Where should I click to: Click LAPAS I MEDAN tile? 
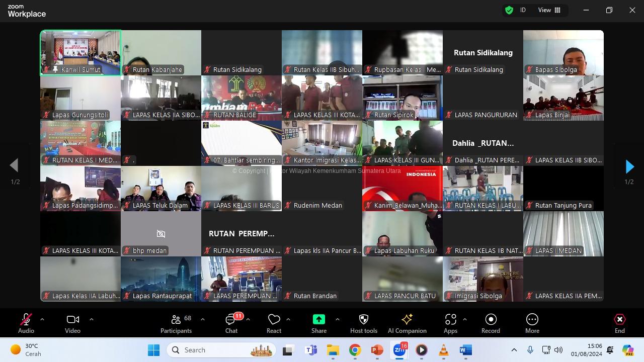click(x=563, y=234)
